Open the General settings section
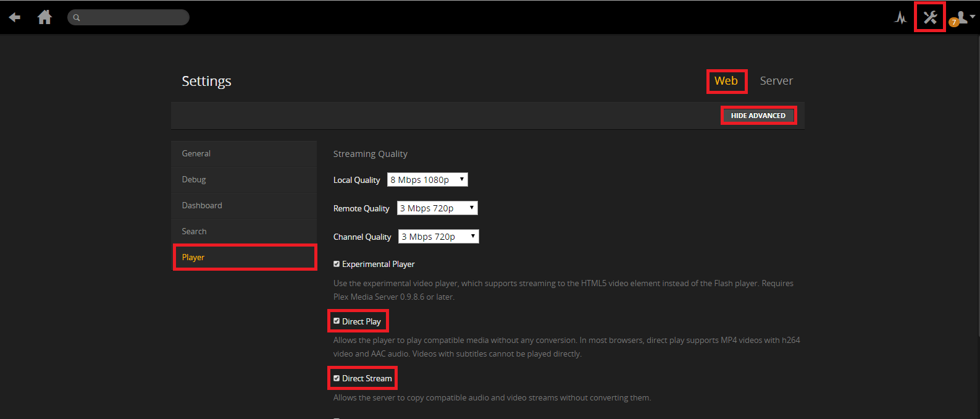Viewport: 980px width, 419px height. pyautogui.click(x=196, y=153)
